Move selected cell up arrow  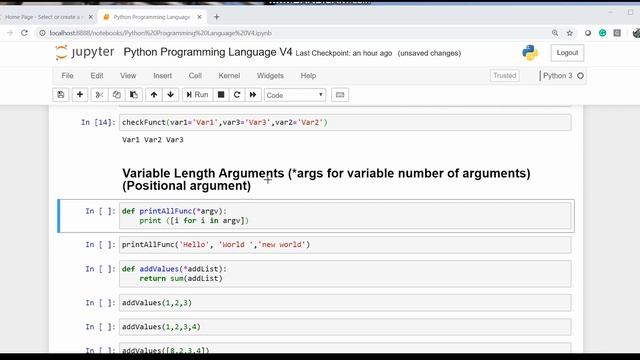point(154,95)
